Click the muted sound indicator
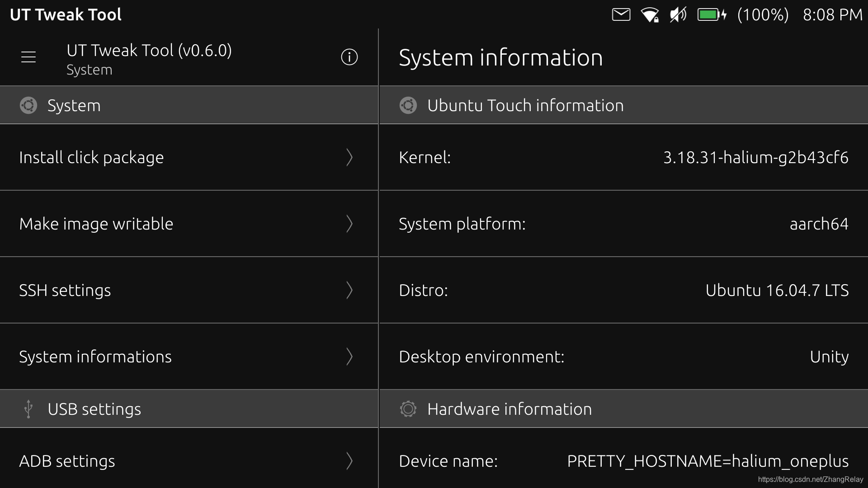Image resolution: width=868 pixels, height=488 pixels. point(678,14)
